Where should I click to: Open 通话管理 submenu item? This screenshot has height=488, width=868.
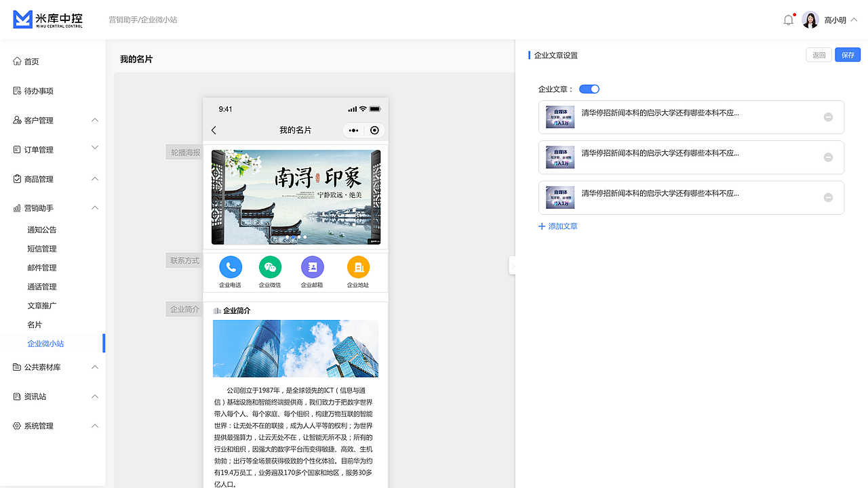click(42, 287)
